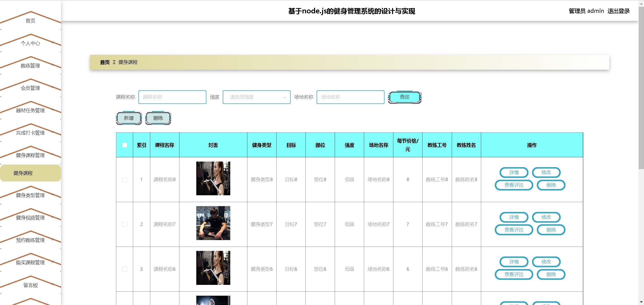Collapse the 健身课程管理 sidebar menu
The image size is (644, 305).
30,155
